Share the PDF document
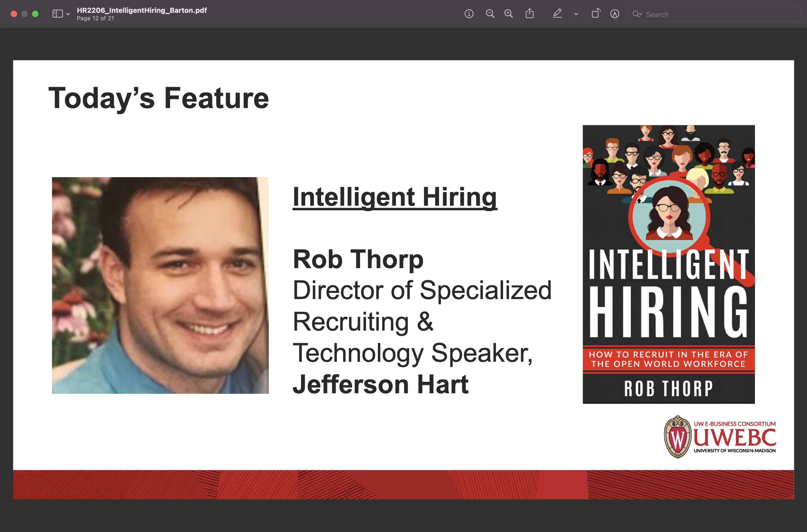 pyautogui.click(x=530, y=14)
